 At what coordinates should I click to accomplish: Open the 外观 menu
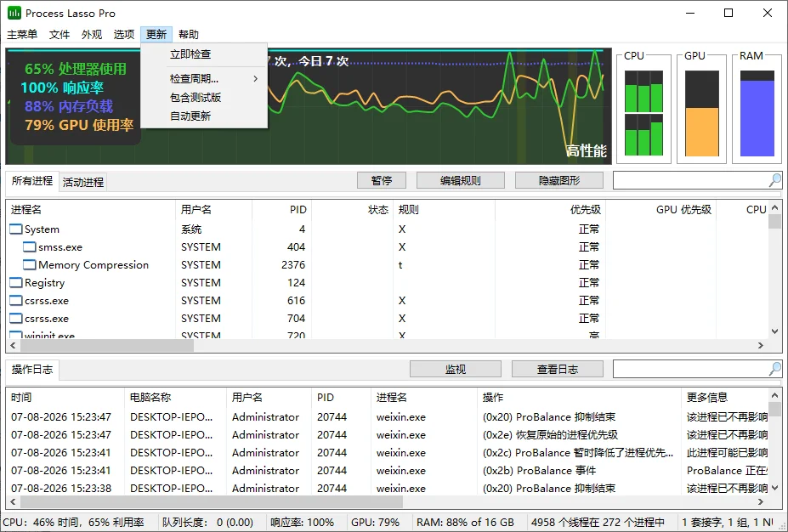pyautogui.click(x=92, y=34)
